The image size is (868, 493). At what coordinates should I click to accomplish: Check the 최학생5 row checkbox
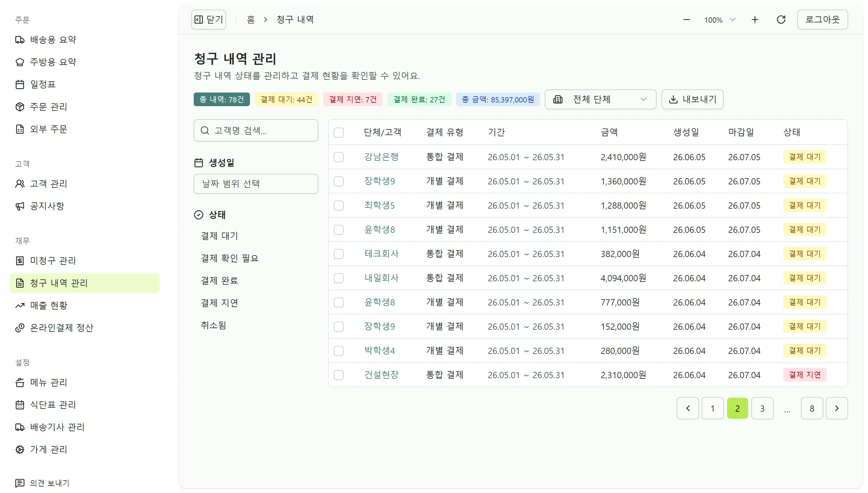(x=338, y=206)
